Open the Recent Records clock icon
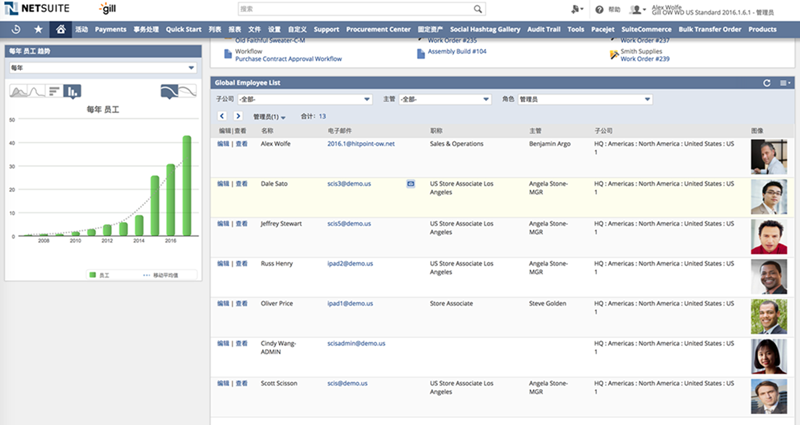 [x=16, y=30]
